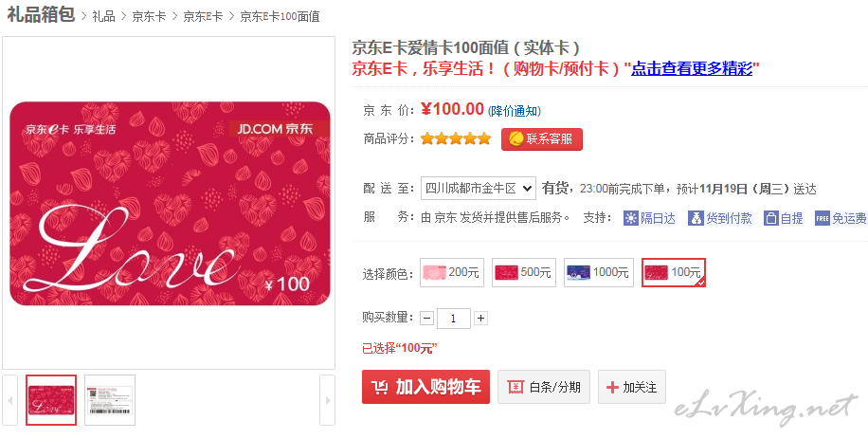Select the 200元 card option
This screenshot has height=439, width=868.
click(452, 273)
